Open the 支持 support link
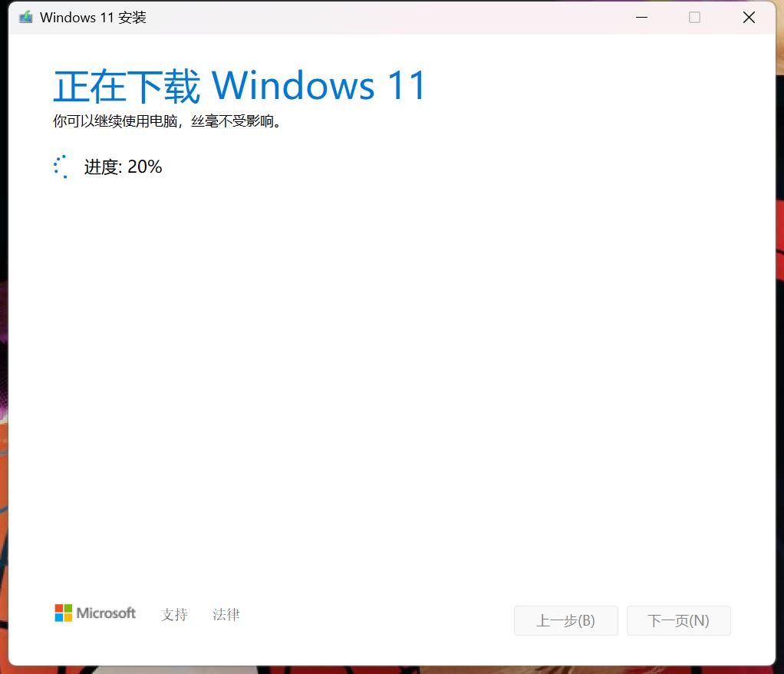Screen dimensions: 784x674 [174, 614]
